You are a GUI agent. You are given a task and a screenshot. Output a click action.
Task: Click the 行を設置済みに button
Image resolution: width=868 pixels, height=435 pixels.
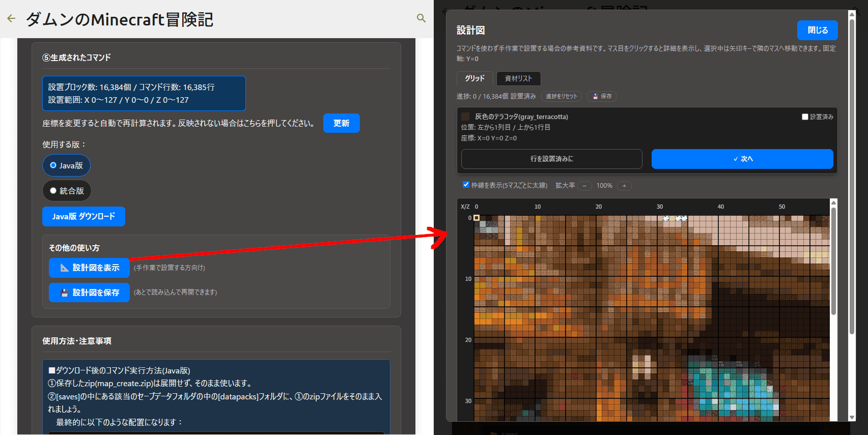[552, 159]
